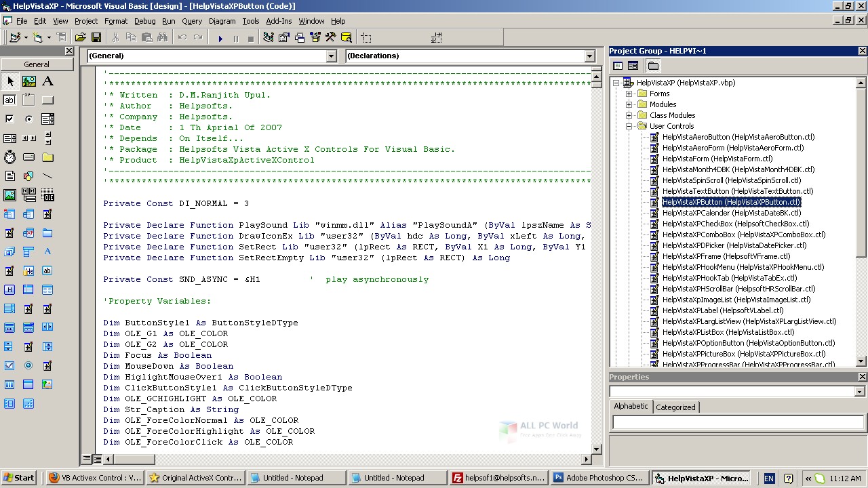Open the Object Browser from the toolbar
This screenshot has width=868, height=488.
tap(315, 38)
